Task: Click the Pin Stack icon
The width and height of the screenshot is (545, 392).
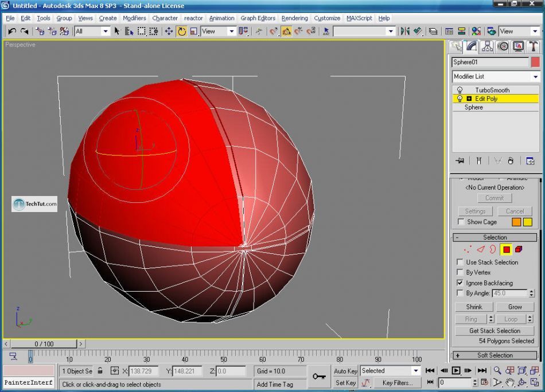Action: click(460, 161)
